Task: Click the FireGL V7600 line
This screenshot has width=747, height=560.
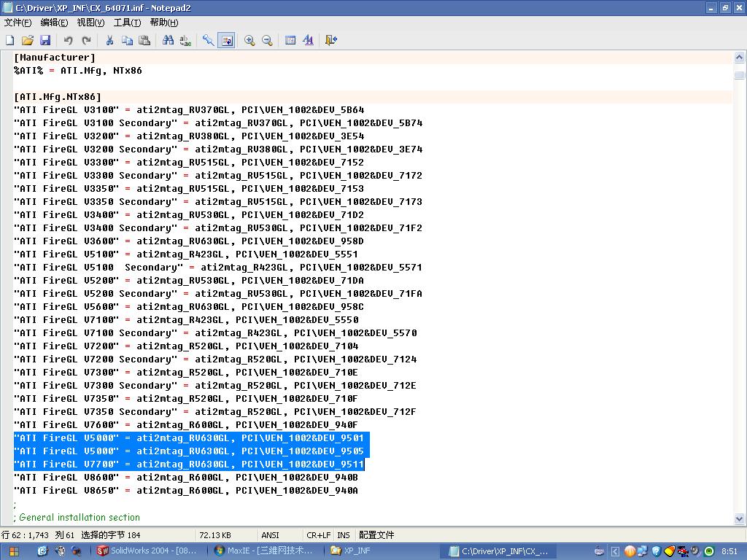Action: pyautogui.click(x=186, y=425)
